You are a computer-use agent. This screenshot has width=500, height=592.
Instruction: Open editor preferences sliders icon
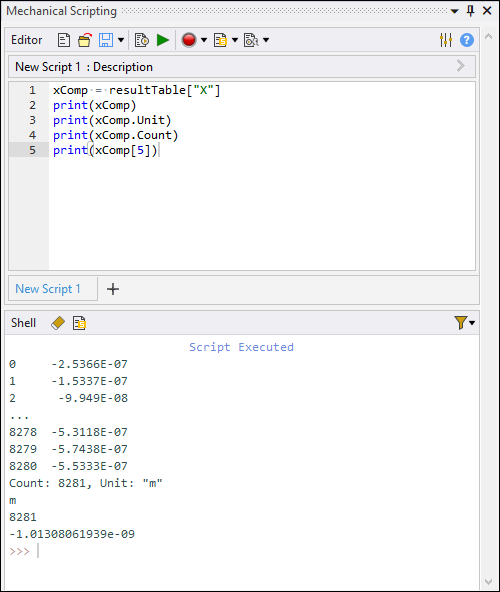446,40
